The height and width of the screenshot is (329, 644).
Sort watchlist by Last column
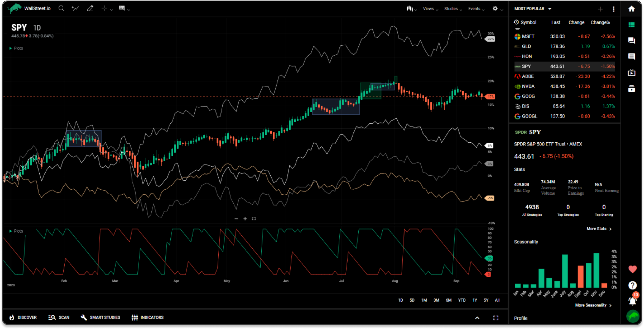556,23
